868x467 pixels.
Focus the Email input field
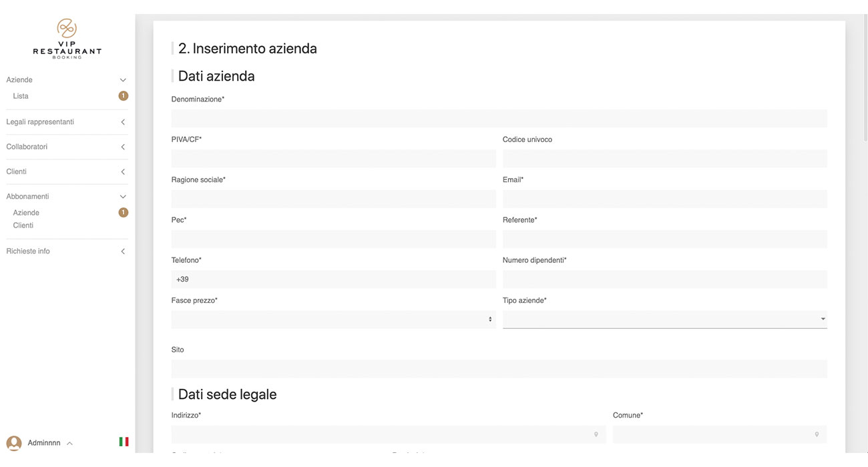tap(664, 199)
